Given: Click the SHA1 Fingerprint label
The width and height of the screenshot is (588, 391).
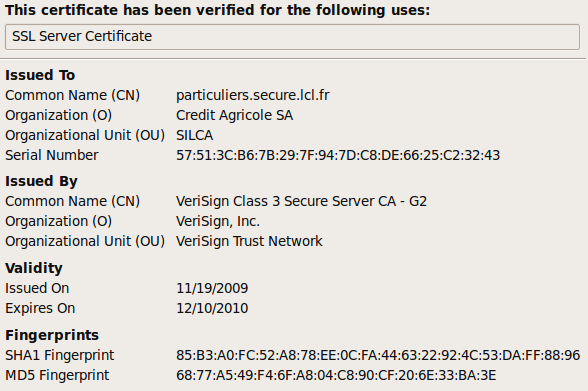Looking at the screenshot, I should point(60,355).
